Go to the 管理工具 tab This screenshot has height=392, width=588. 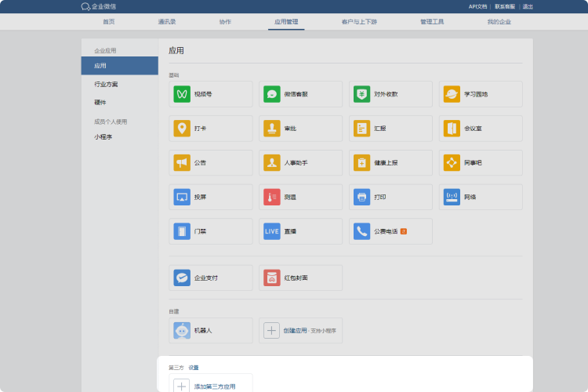click(x=432, y=22)
